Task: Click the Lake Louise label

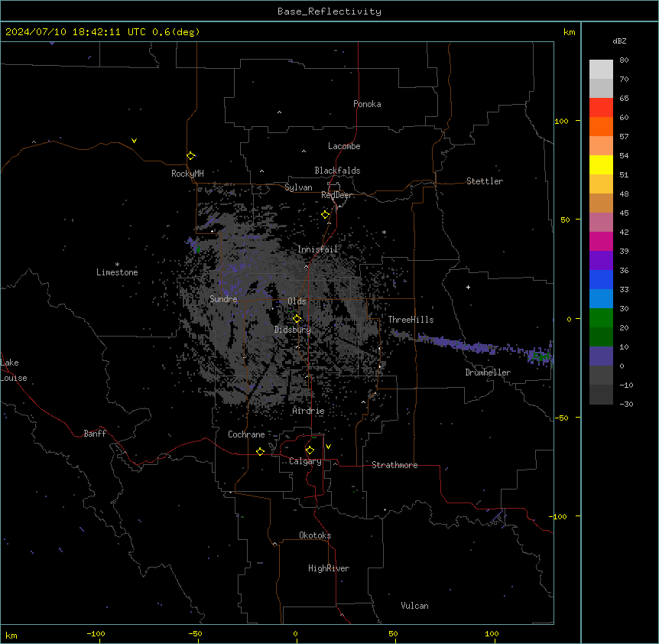Action: (x=14, y=370)
